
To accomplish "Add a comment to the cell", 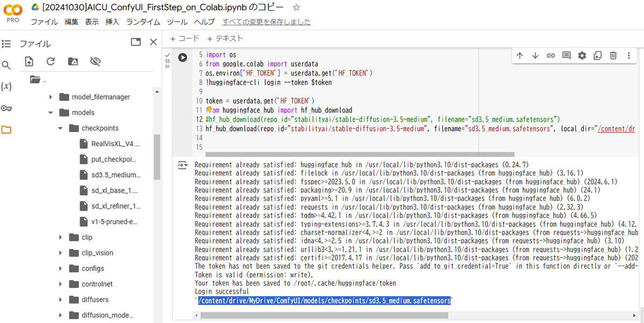I will (x=566, y=55).
